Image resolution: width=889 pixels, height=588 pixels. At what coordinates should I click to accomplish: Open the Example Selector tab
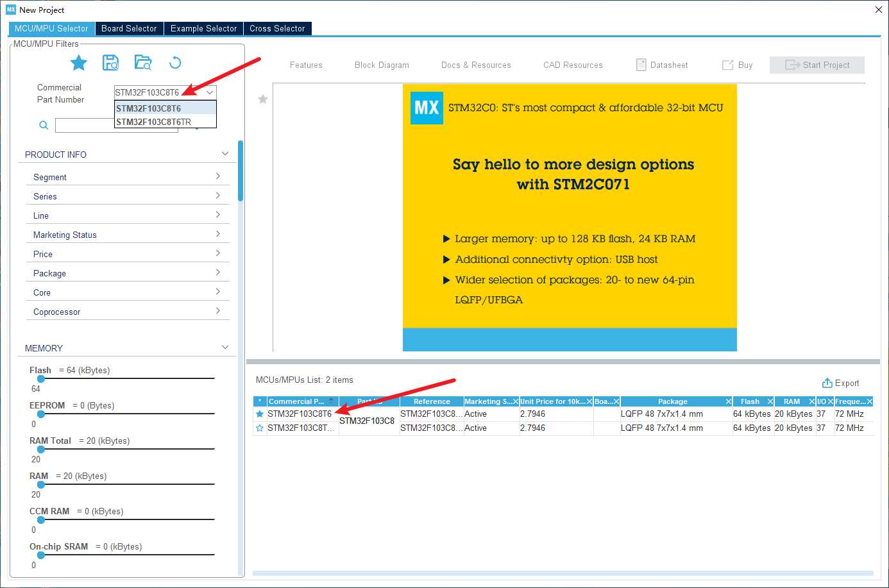(x=203, y=29)
